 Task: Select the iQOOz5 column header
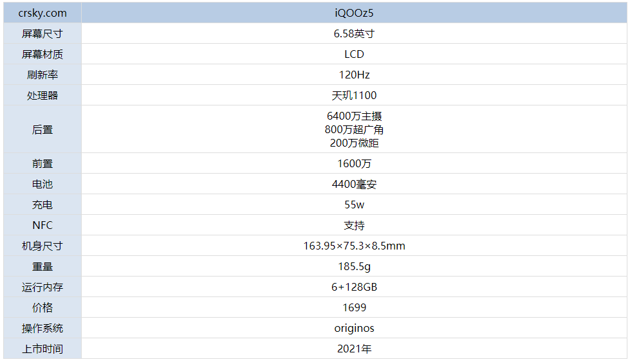tap(354, 13)
